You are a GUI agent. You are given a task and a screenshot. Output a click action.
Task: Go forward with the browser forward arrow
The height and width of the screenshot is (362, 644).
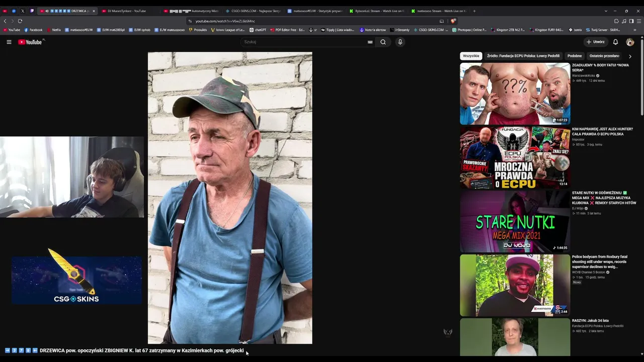point(12,21)
